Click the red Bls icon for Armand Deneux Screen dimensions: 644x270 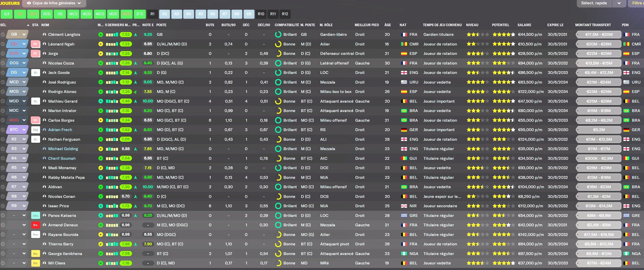[35, 225]
